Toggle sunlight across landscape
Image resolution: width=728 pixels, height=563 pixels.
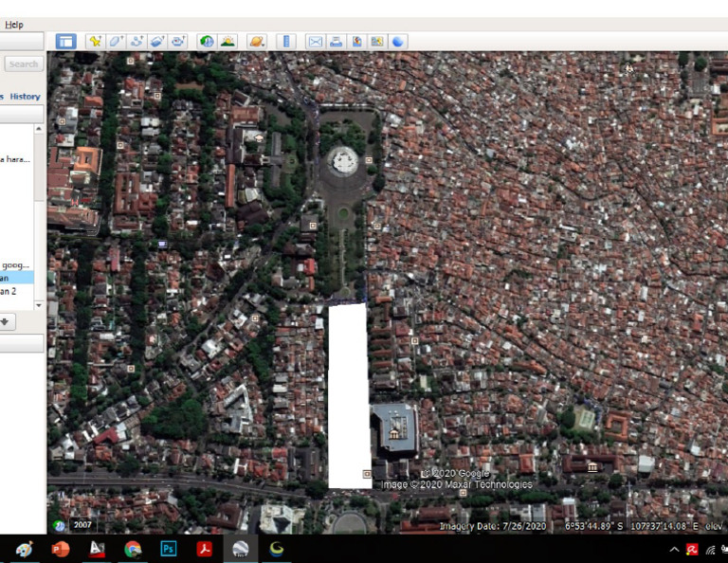click(227, 41)
